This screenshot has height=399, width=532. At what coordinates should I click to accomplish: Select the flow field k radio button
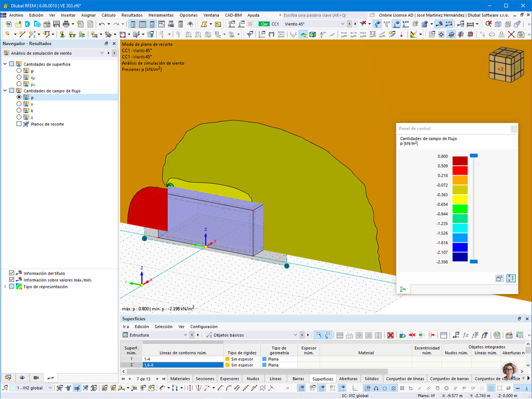tap(19, 110)
